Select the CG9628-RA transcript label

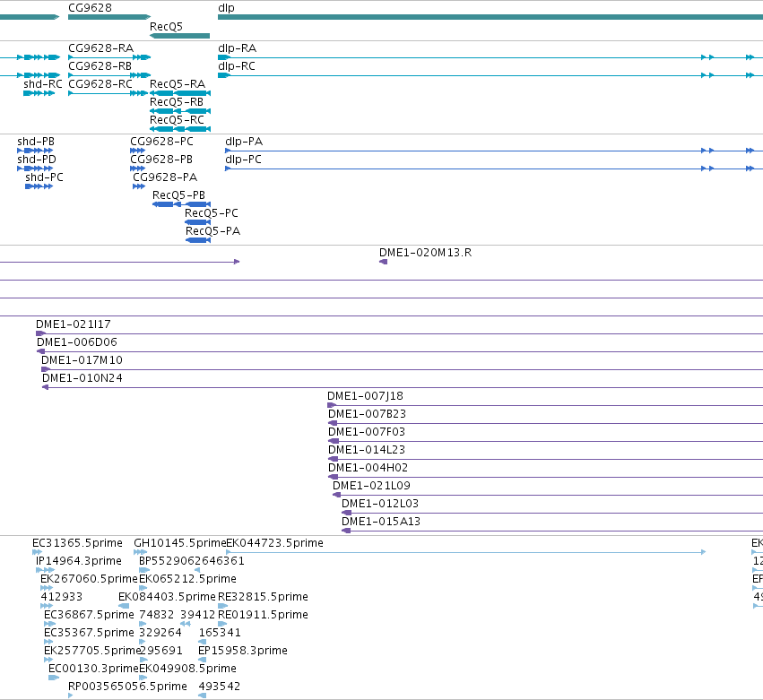tap(100, 48)
